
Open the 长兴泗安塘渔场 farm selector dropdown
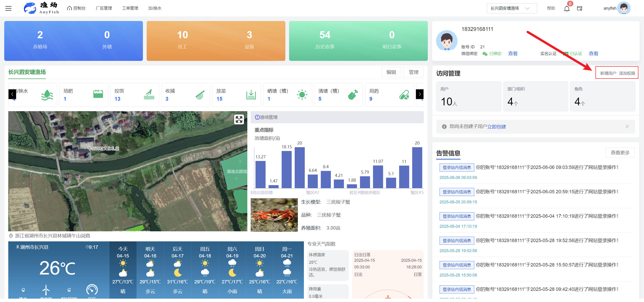coord(511,8)
